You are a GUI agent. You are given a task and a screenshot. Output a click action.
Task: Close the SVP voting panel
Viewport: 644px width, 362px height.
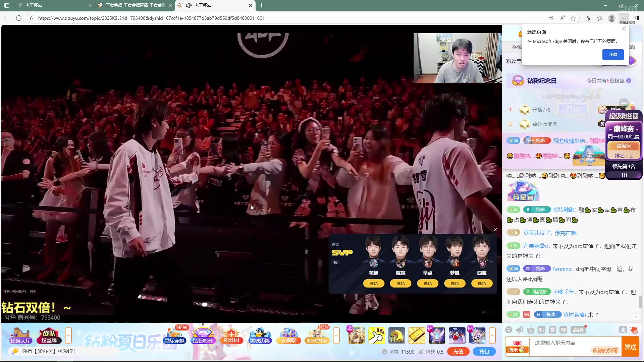(x=495, y=230)
